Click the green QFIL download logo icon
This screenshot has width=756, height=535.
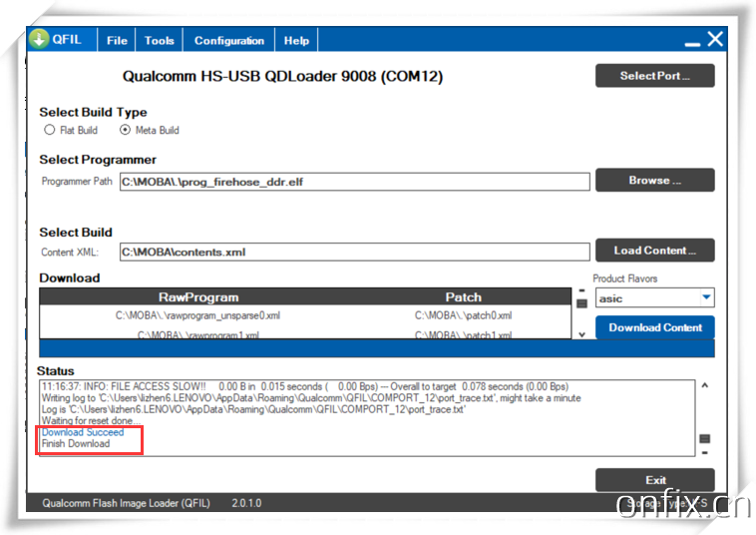pyautogui.click(x=39, y=39)
